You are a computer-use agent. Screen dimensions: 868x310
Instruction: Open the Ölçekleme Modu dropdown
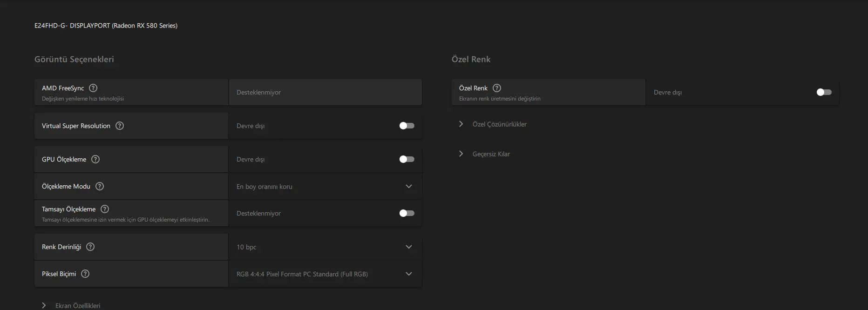pyautogui.click(x=325, y=187)
